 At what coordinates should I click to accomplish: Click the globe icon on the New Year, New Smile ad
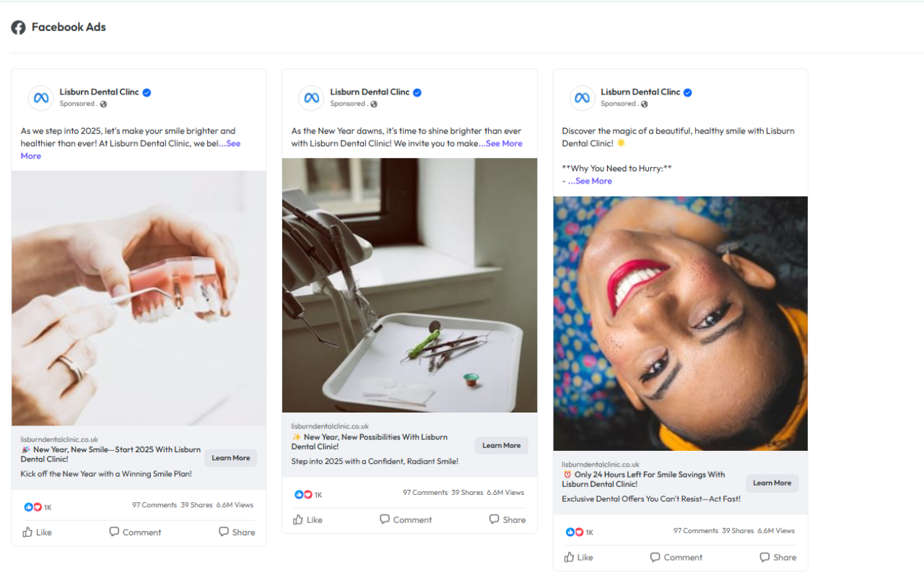pos(103,104)
